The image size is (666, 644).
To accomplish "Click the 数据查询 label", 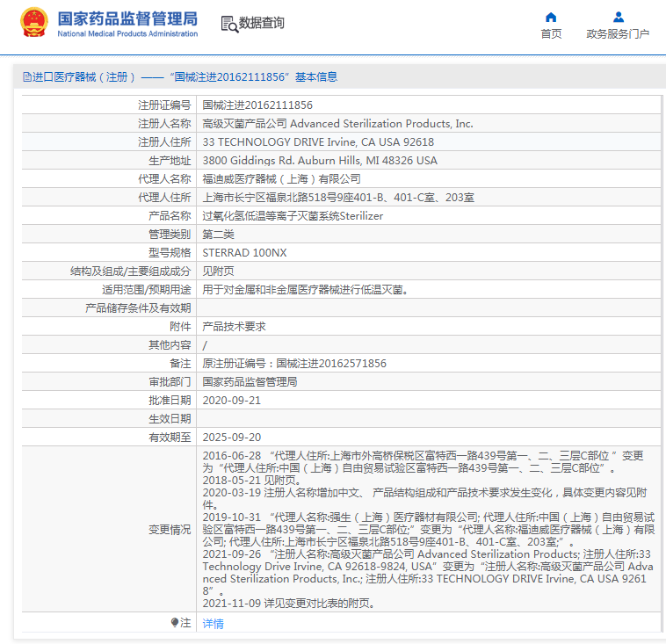I will click(261, 23).
